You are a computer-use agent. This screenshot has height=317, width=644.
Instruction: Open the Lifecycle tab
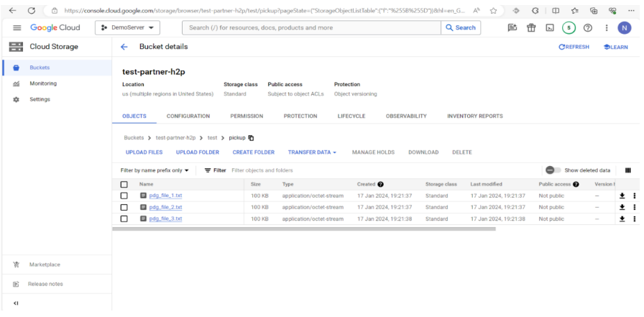351,116
